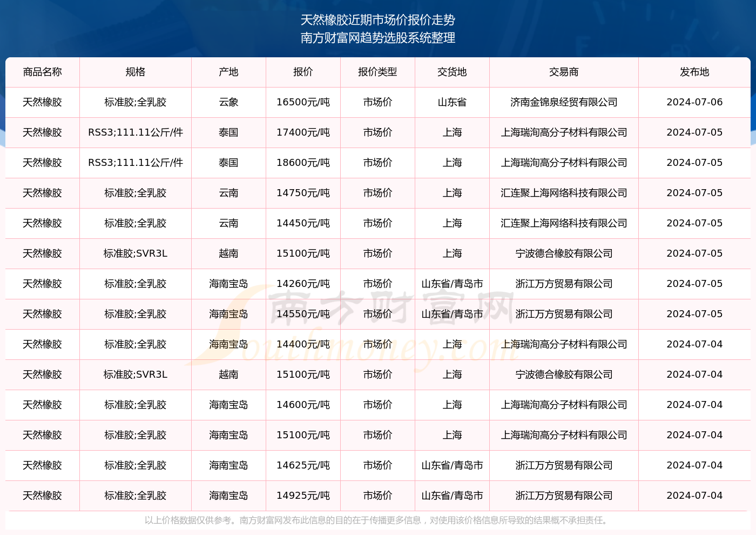Click 山东省/青岛市 in the 14925元/吨 row

click(452, 496)
